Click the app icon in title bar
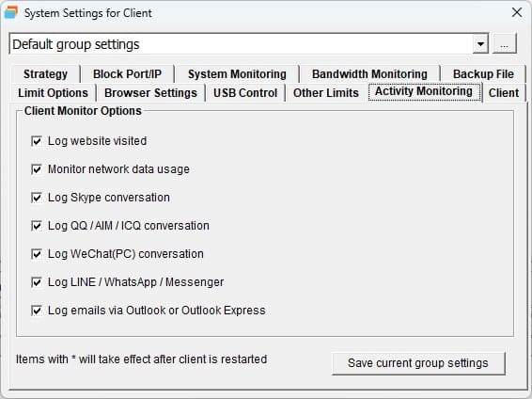The height and width of the screenshot is (399, 532). coord(11,12)
